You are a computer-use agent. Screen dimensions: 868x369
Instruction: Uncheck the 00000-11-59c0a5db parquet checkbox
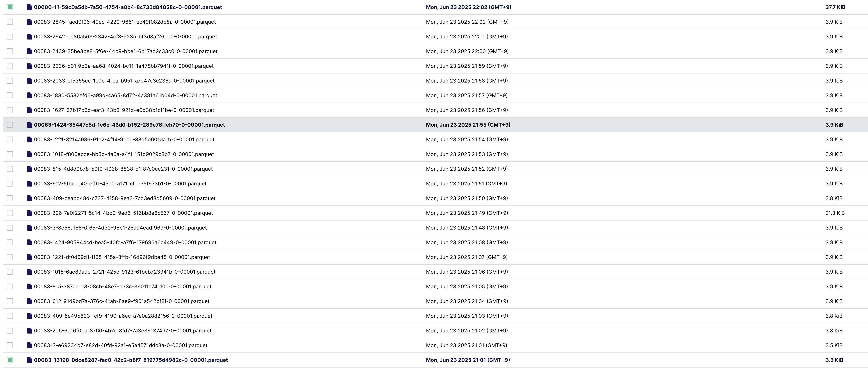pos(10,7)
